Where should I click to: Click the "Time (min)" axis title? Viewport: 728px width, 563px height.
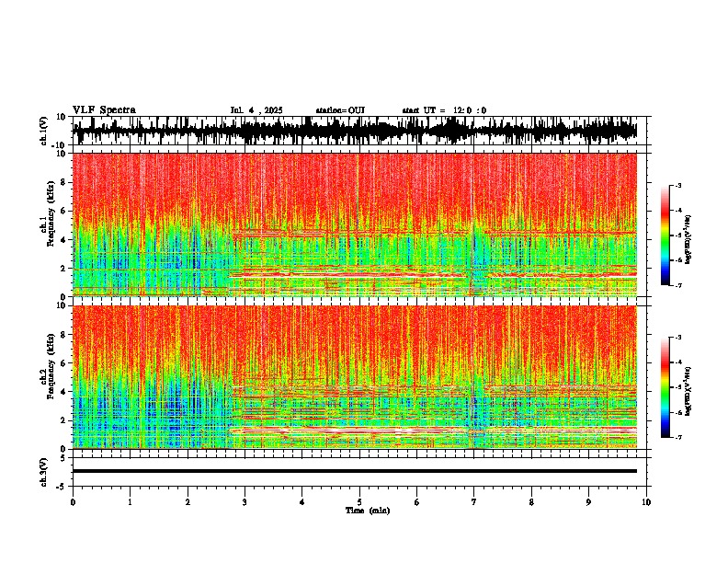368,511
